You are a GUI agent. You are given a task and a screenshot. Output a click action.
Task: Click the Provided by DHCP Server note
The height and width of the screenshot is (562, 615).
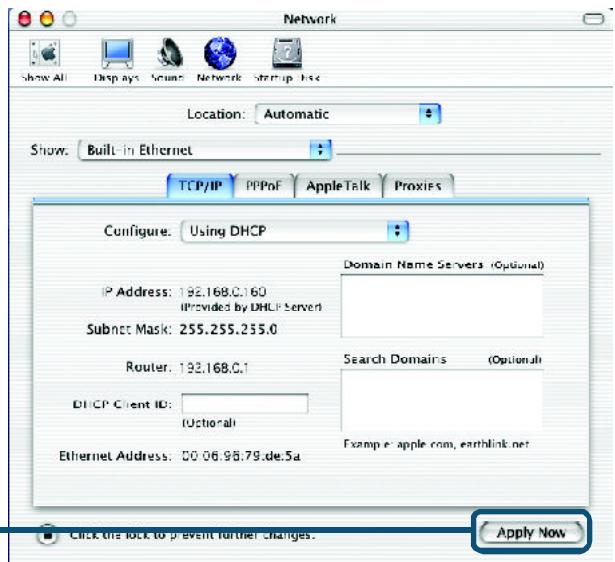[251, 307]
